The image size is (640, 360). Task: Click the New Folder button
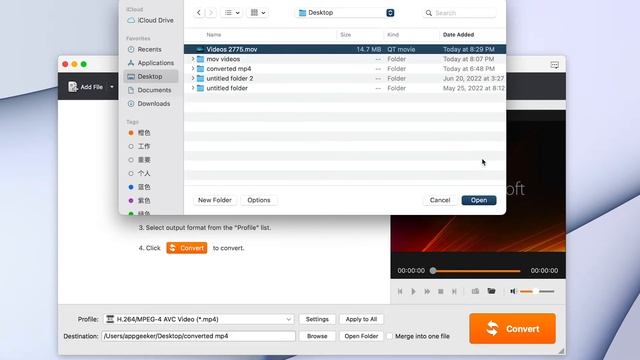215,200
